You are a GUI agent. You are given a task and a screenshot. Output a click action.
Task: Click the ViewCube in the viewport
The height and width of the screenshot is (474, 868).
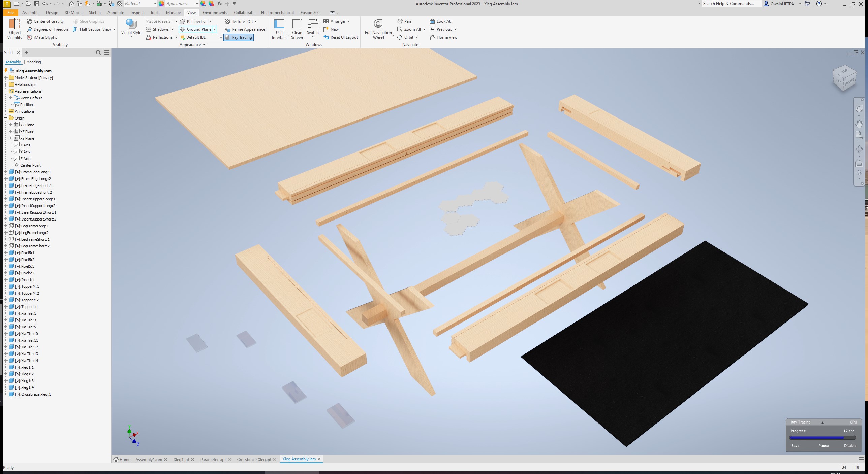[x=844, y=78]
